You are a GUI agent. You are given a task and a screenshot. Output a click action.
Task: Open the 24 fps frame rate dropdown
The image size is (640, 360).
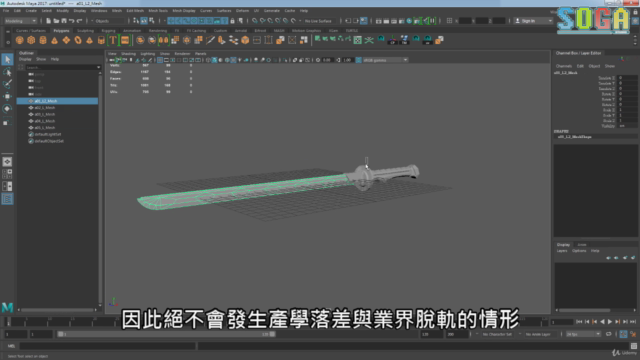tap(583, 334)
